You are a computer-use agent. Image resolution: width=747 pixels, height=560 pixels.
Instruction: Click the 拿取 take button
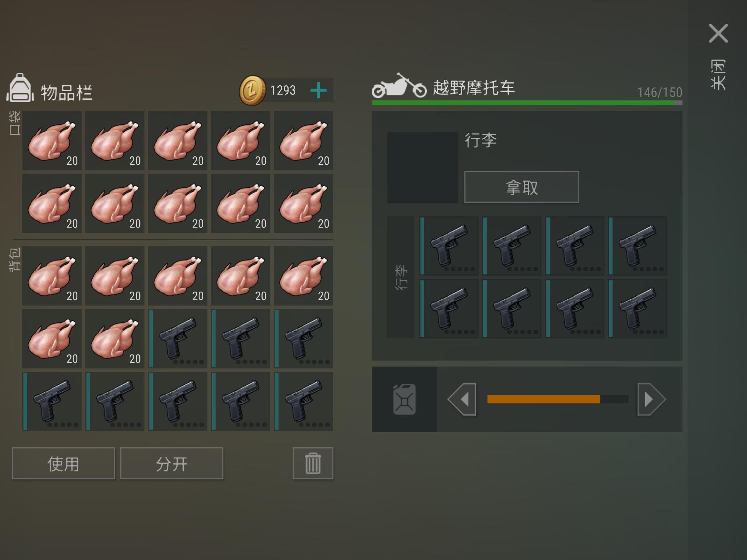[x=522, y=187]
